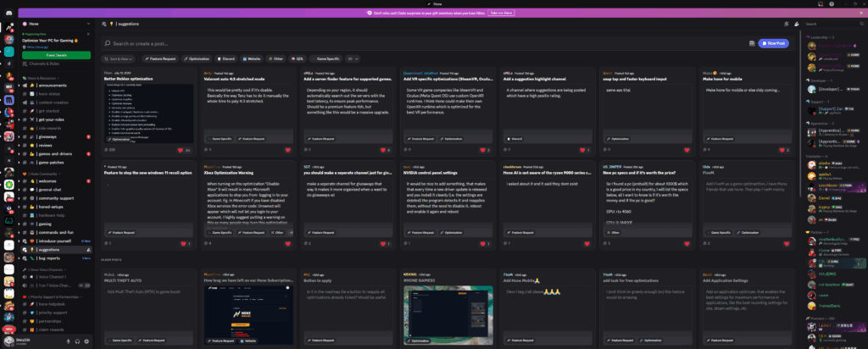This screenshot has width=868, height=349.
Task: Open Discord direct messages home icon
Action: 8,12
